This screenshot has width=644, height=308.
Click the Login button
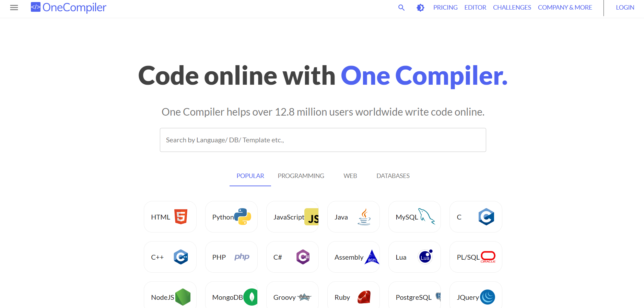click(625, 8)
